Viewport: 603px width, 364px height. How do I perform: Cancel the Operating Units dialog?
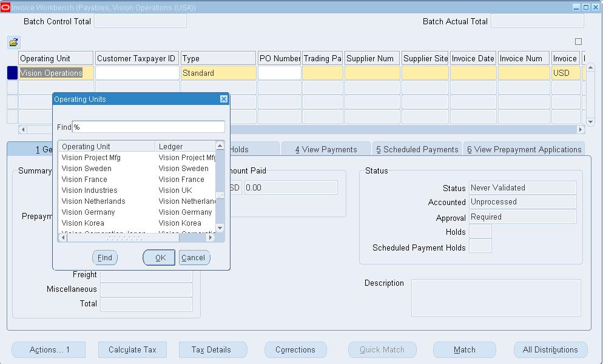click(194, 257)
